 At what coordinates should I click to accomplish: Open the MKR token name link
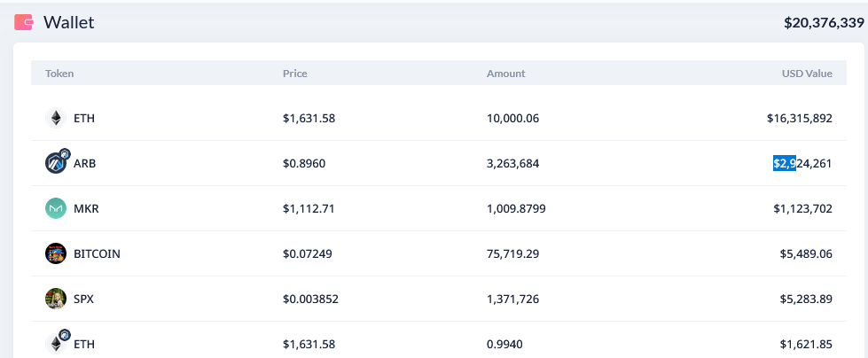click(x=86, y=208)
